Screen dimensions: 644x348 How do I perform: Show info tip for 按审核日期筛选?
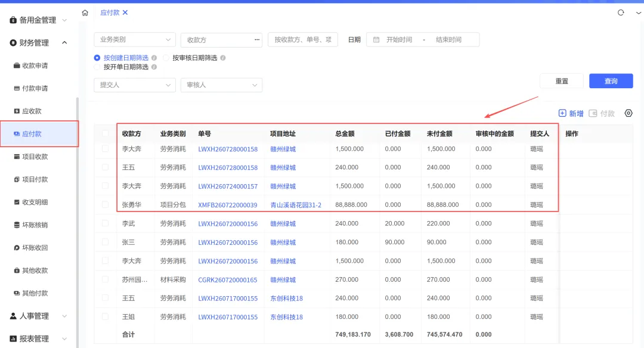coord(222,58)
